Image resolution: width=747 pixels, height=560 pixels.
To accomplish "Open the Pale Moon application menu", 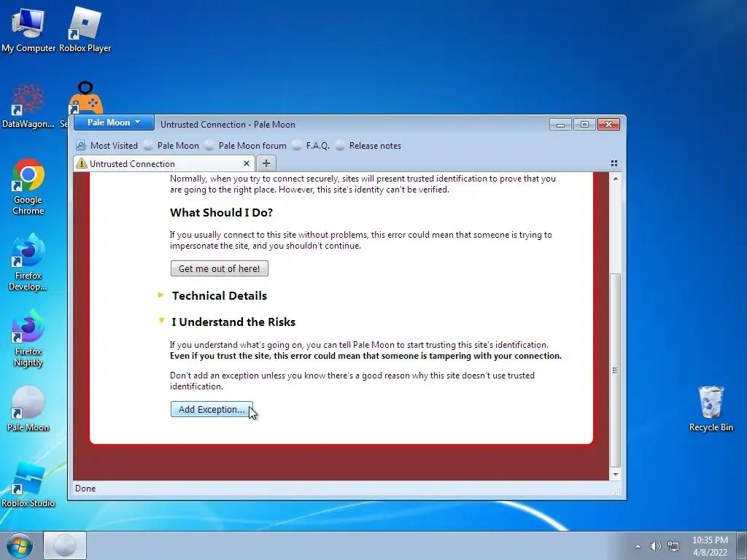I will (114, 122).
